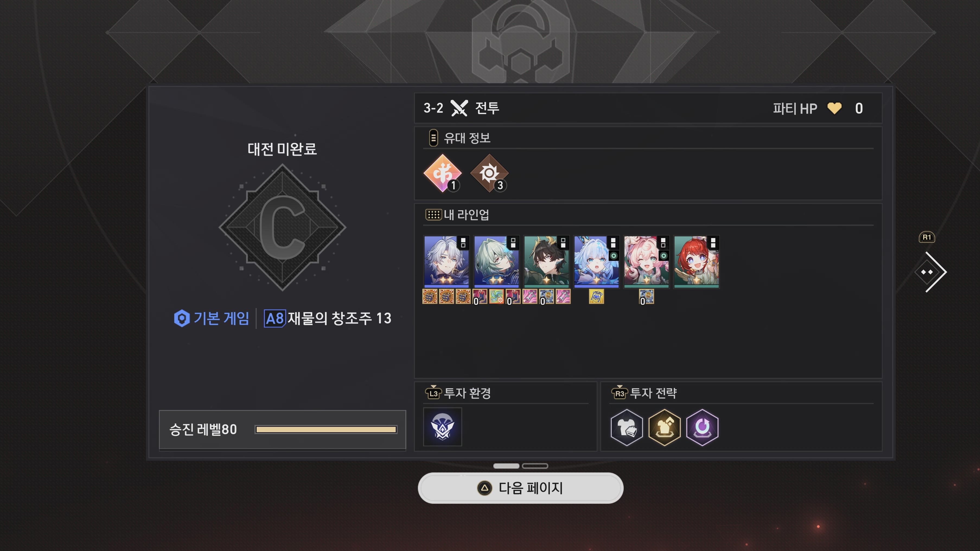Screen dimensions: 980x551
Task: Select the red-haired character portrait
Action: (696, 262)
